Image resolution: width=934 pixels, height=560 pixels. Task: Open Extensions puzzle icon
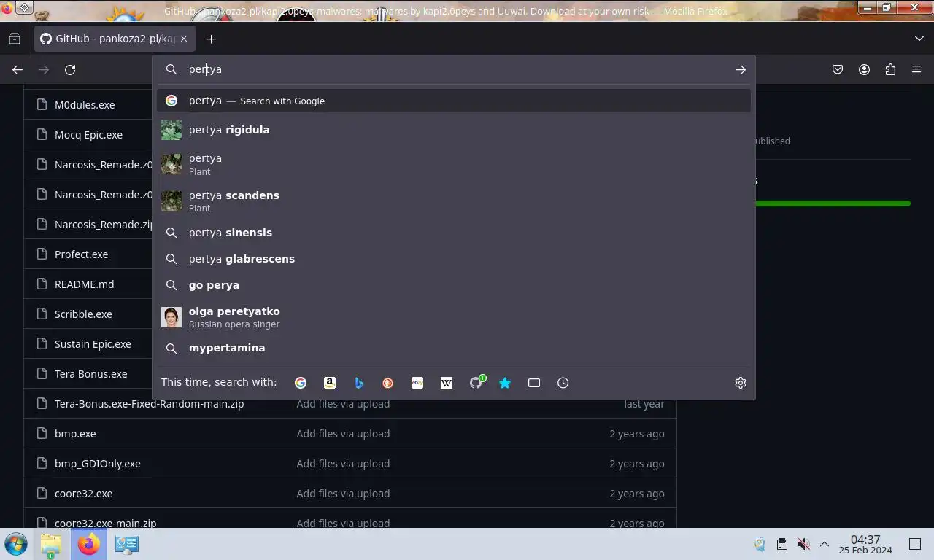click(890, 70)
